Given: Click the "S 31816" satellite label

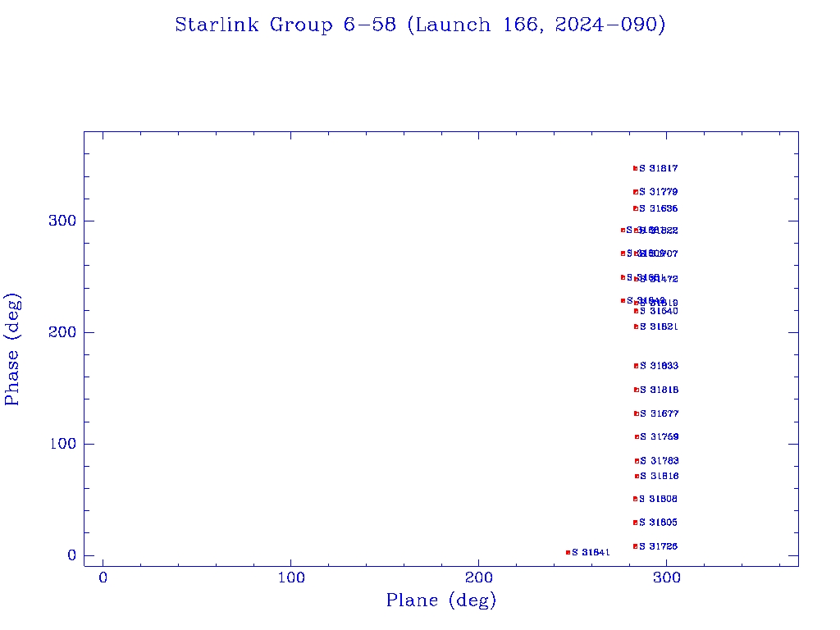Looking at the screenshot, I should click(660, 476).
